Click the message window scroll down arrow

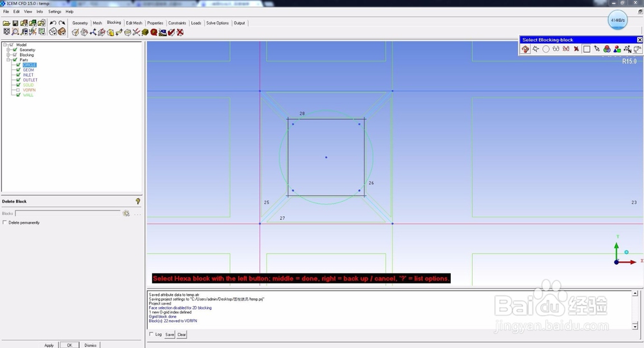tap(635, 326)
